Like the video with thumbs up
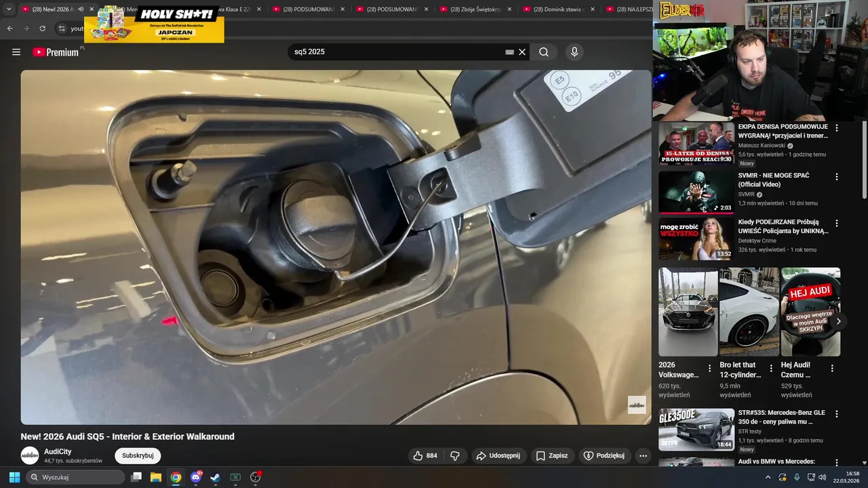This screenshot has width=868, height=488. (x=425, y=455)
